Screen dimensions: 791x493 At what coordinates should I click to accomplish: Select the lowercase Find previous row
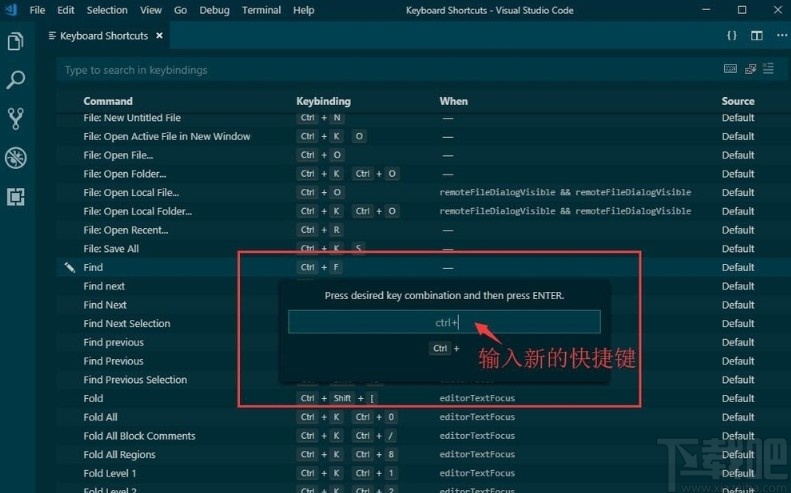423,342
